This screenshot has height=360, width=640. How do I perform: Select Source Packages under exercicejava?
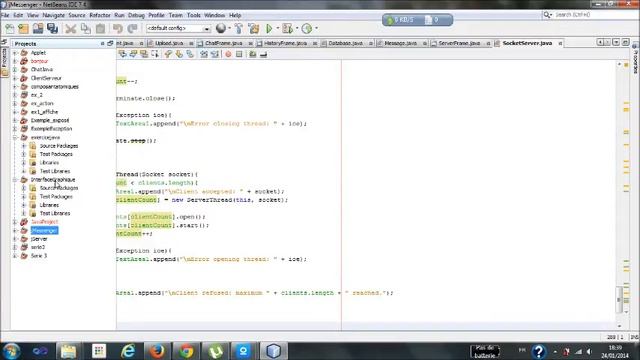point(59,146)
